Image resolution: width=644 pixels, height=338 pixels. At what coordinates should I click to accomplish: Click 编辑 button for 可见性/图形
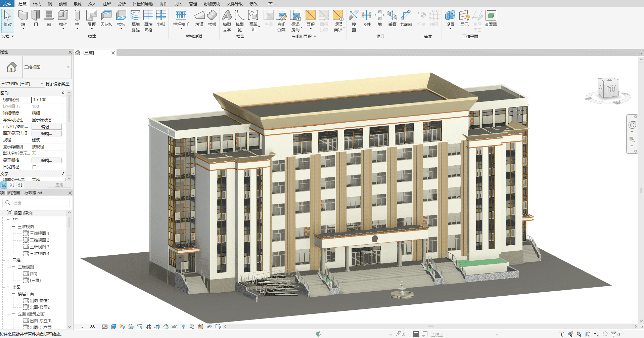(x=46, y=127)
